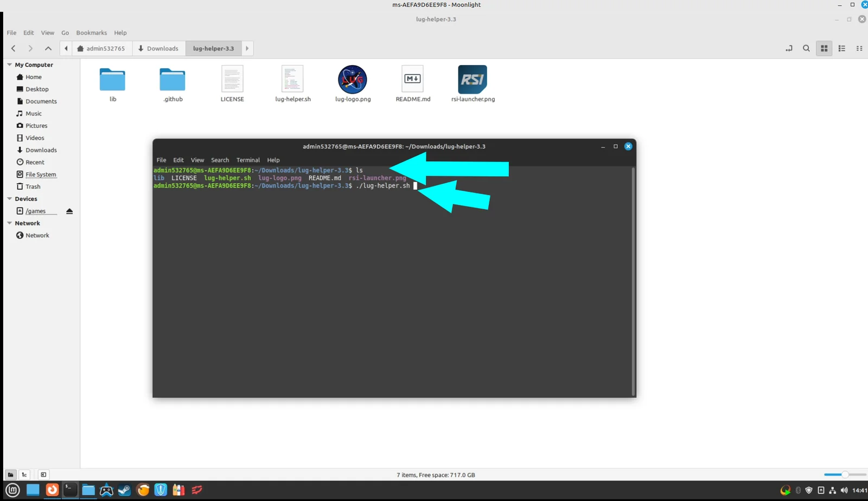
Task: Adjust the icon zoom slider
Action: [x=845, y=474]
